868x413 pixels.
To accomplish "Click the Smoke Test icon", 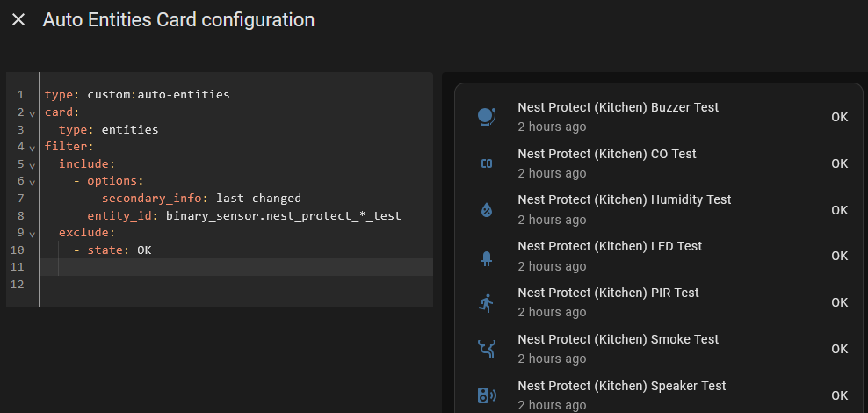I will click(x=487, y=349).
